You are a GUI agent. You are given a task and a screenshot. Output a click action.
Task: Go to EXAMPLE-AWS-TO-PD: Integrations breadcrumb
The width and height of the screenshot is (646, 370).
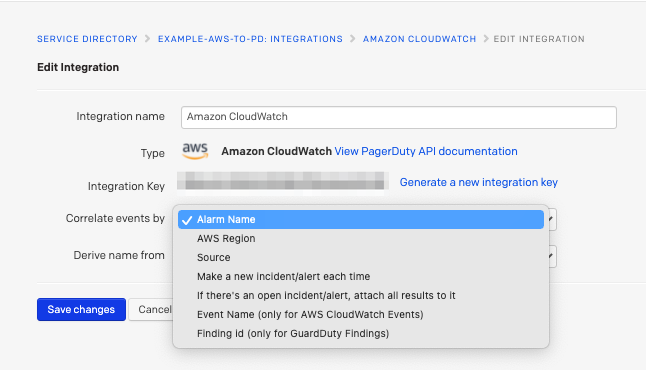(x=250, y=39)
